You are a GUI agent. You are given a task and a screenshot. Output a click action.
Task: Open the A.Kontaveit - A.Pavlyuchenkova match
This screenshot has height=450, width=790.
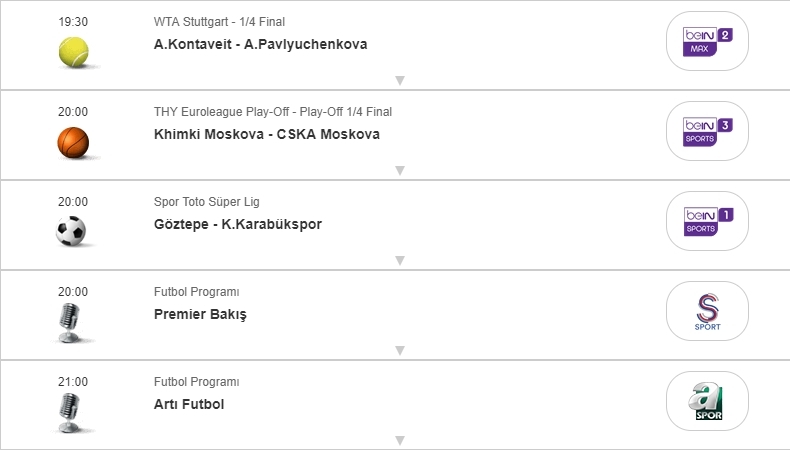coord(258,44)
